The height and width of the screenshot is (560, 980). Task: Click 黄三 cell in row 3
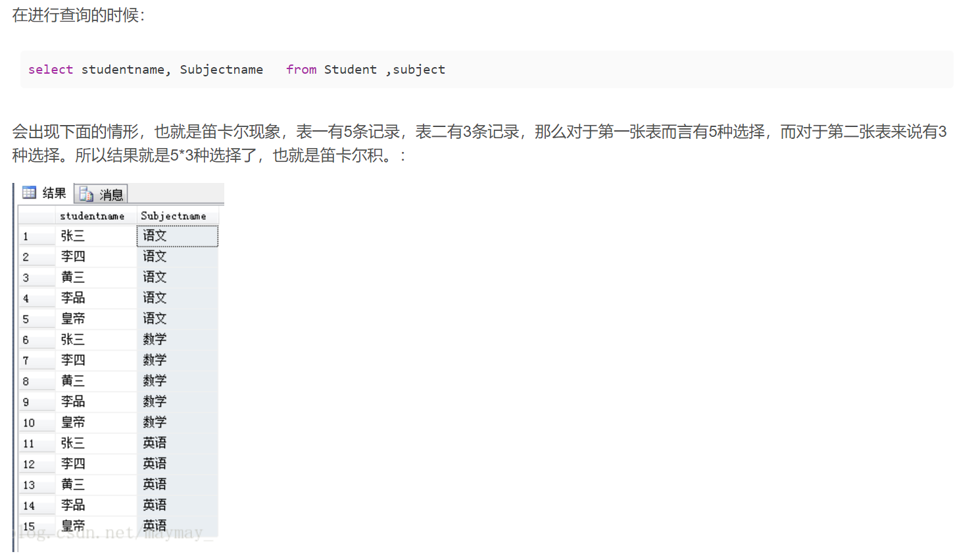(95, 277)
